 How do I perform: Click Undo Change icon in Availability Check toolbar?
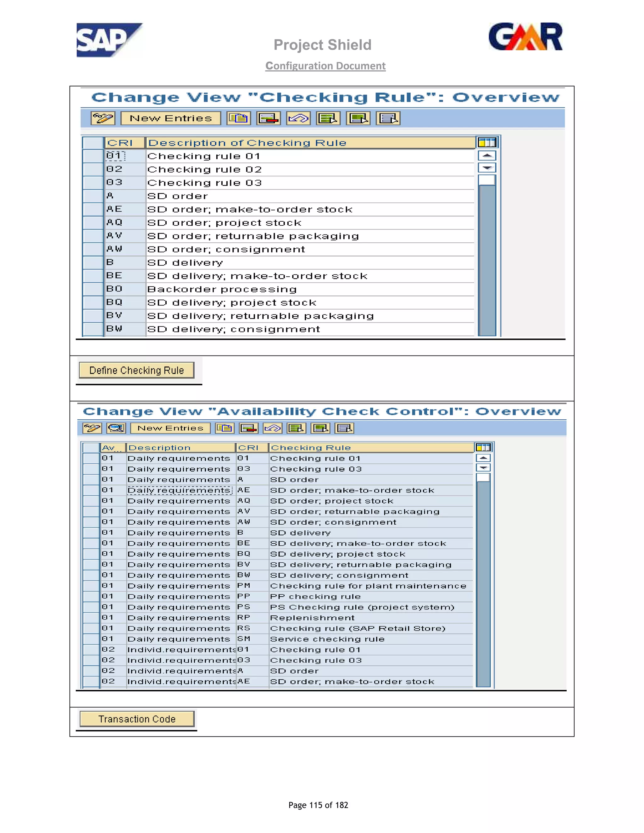[272, 428]
